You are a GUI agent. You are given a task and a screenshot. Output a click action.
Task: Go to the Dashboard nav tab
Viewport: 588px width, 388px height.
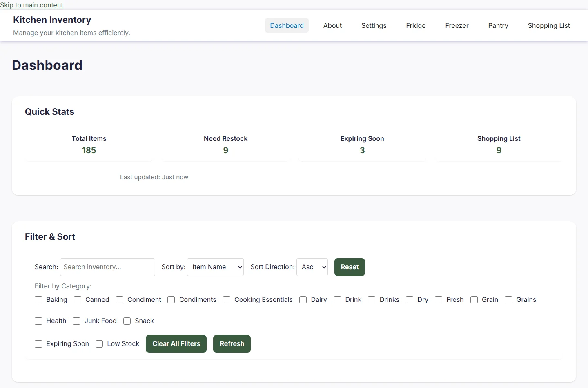click(x=287, y=25)
